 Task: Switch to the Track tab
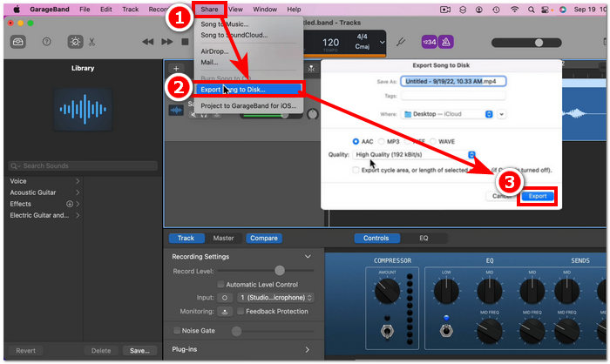pos(186,238)
